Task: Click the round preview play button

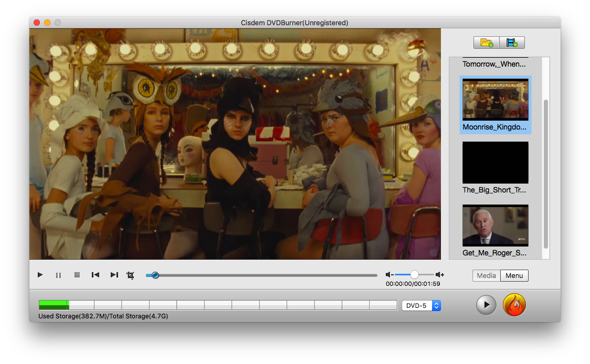Action: [486, 305]
